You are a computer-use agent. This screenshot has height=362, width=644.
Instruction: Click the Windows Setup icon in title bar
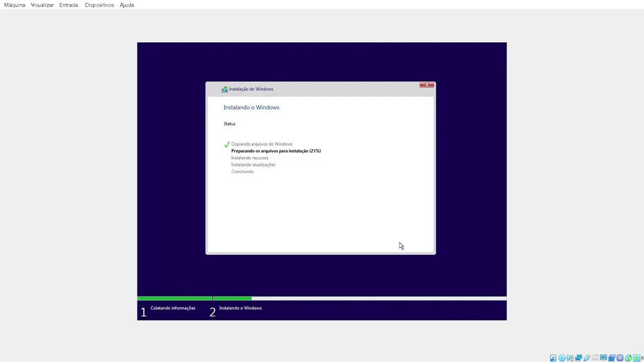coord(224,89)
